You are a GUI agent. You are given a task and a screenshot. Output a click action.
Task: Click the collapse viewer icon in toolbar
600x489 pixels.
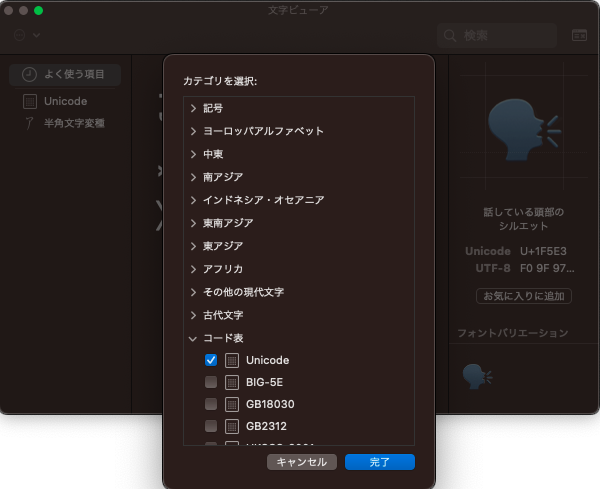579,35
